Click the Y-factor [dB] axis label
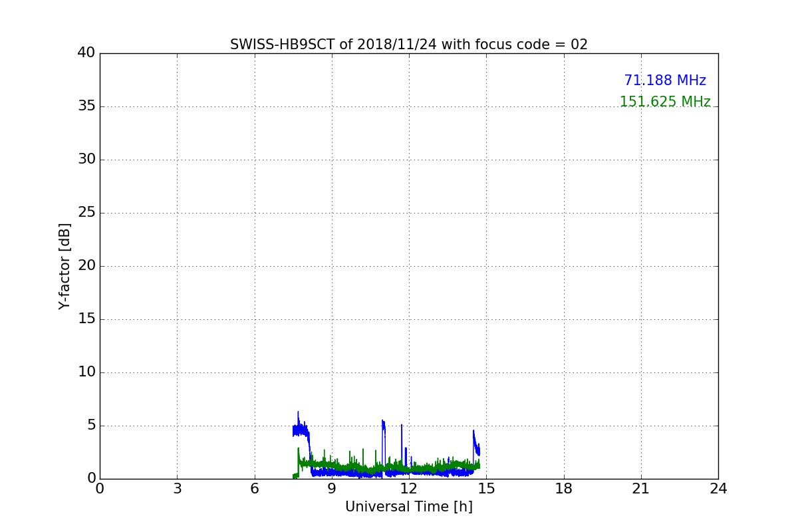Viewport: 798px width, 532px height. 65,266
